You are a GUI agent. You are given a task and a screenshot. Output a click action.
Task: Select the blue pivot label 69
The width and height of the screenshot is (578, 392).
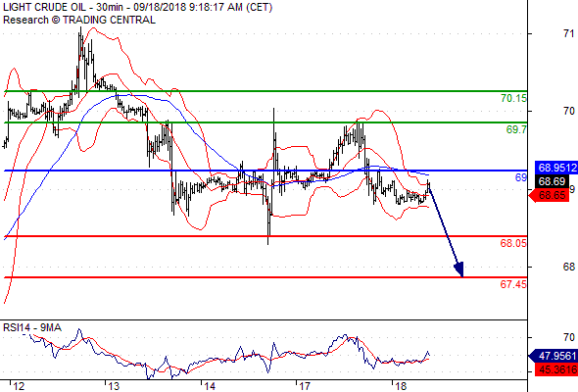point(521,177)
